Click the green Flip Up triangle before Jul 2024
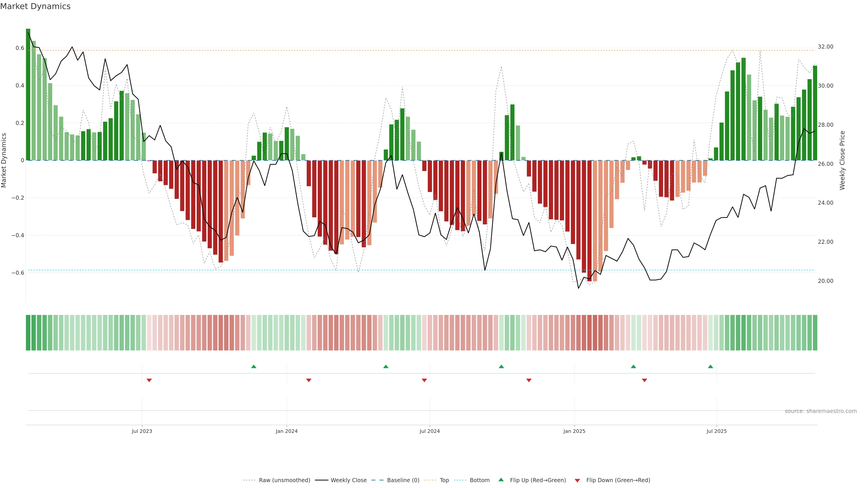This screenshot has height=488, width=868. 386,366
